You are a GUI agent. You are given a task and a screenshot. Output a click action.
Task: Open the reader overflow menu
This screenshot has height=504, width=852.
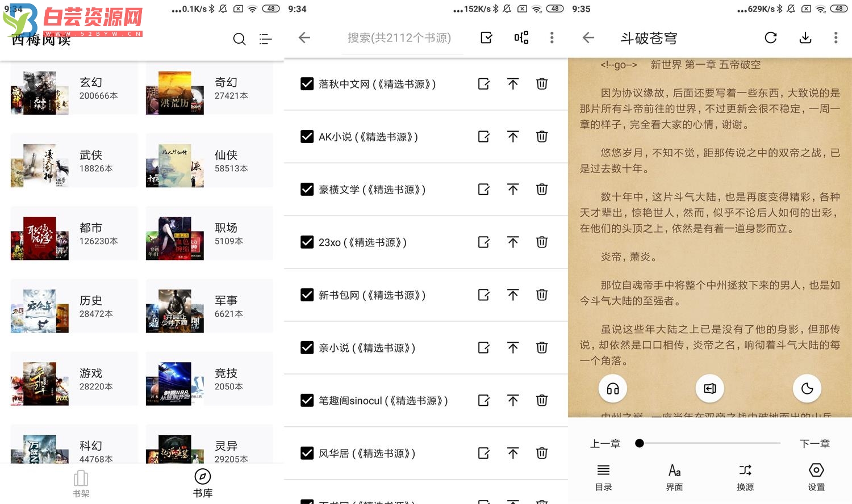click(x=836, y=37)
